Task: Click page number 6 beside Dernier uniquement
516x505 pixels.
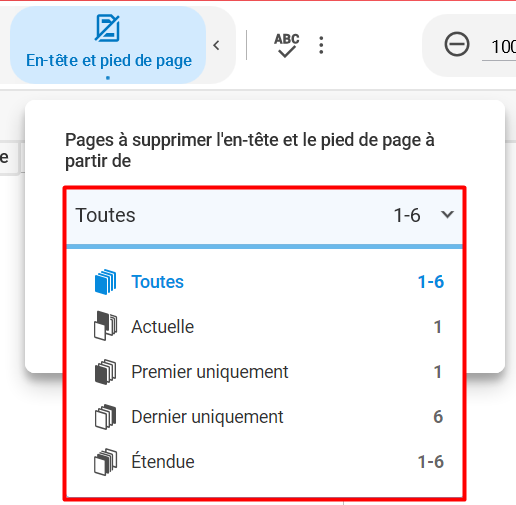Action: point(438,417)
